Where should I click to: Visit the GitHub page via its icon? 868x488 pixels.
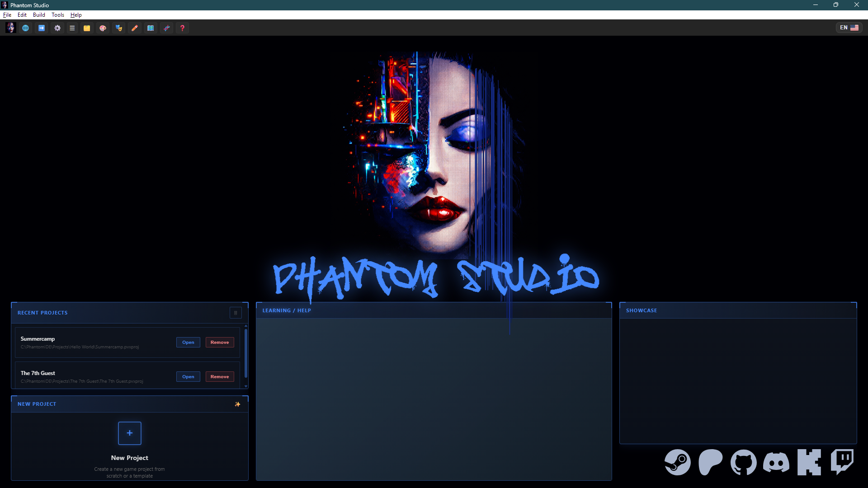744,463
